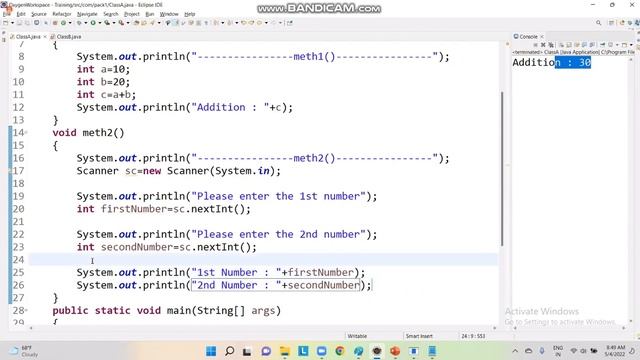Open Chrome from the taskbar
The height and width of the screenshot is (360, 640).
point(340,351)
